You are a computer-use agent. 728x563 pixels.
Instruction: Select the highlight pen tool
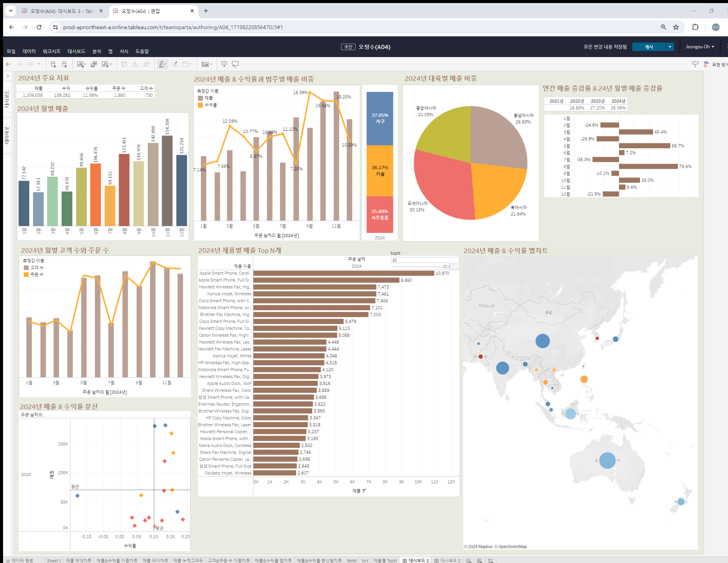point(162,64)
